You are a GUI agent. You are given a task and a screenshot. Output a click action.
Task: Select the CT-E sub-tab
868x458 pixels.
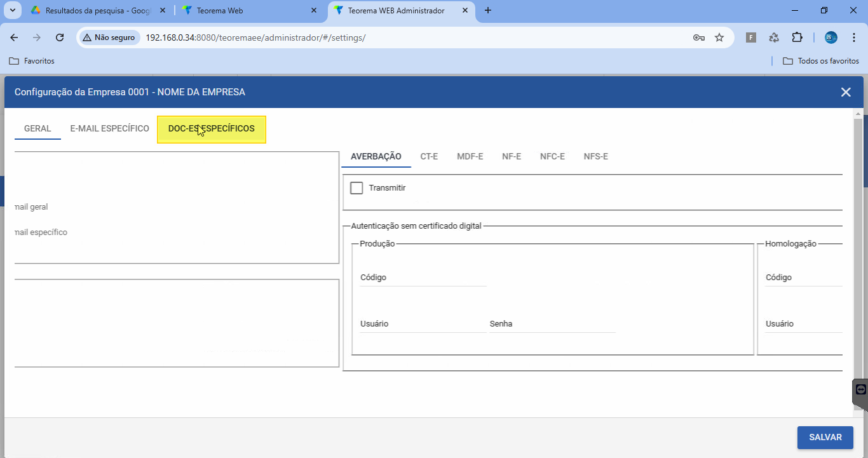(x=429, y=156)
